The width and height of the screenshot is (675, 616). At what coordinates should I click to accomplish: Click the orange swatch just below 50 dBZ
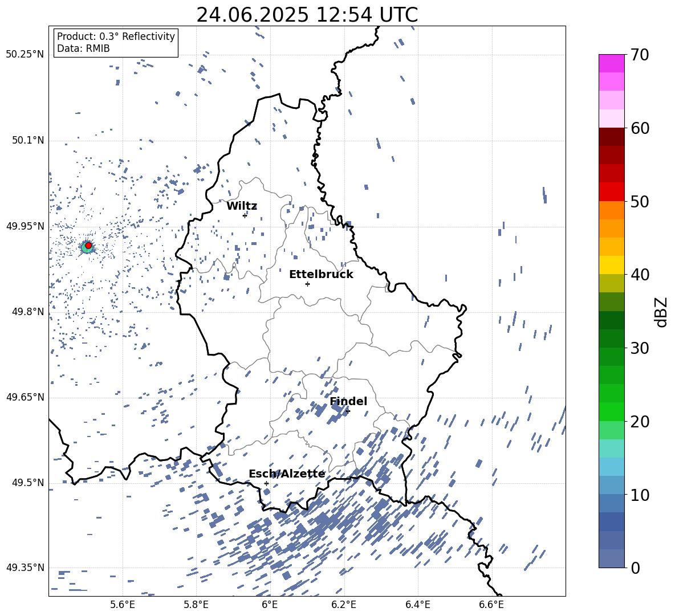(611, 210)
